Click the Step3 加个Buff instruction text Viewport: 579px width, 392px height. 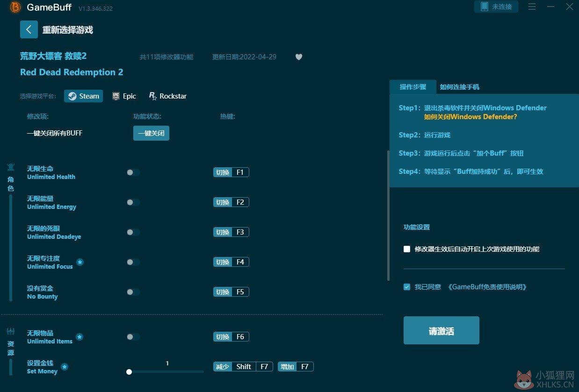pyautogui.click(x=461, y=153)
